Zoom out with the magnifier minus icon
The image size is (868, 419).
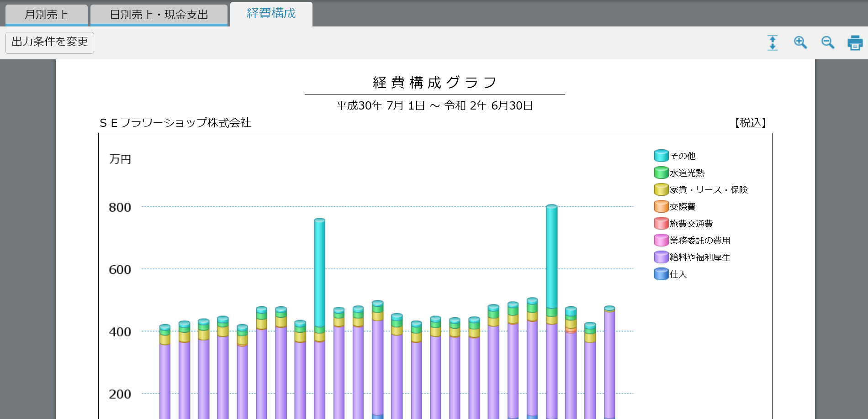point(827,43)
